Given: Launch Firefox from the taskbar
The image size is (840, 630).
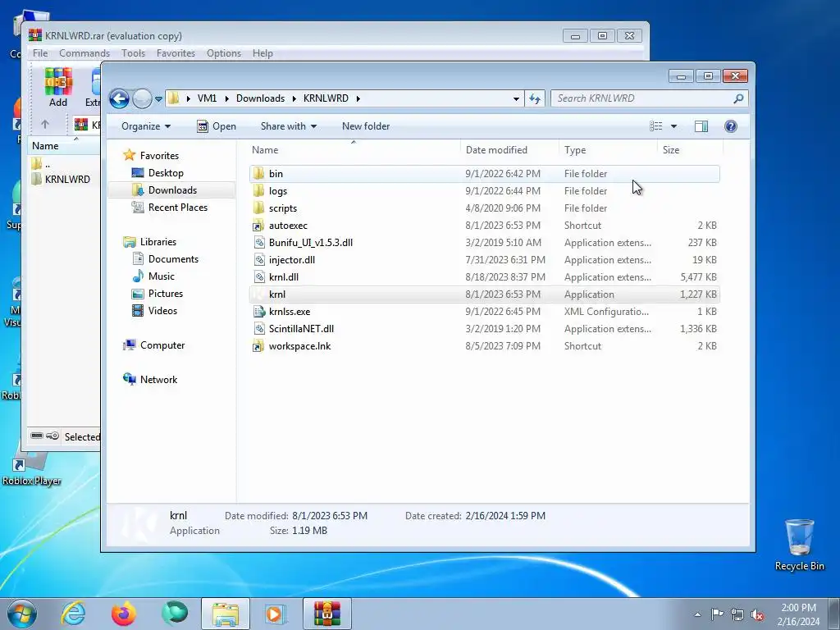Looking at the screenshot, I should [x=124, y=614].
